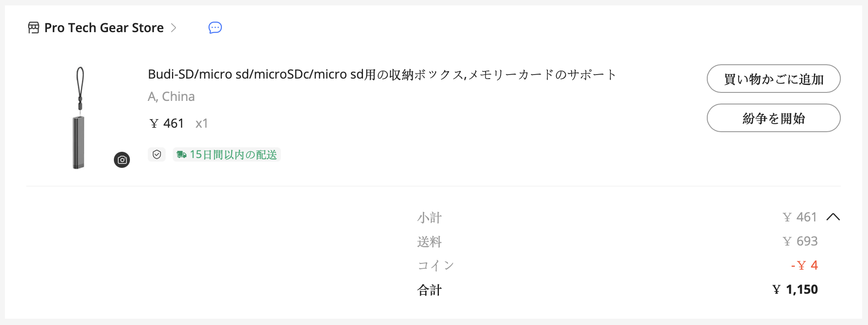Toggle the 15日間以内の配送 shipping badge
This screenshot has width=868, height=325.
coord(226,154)
